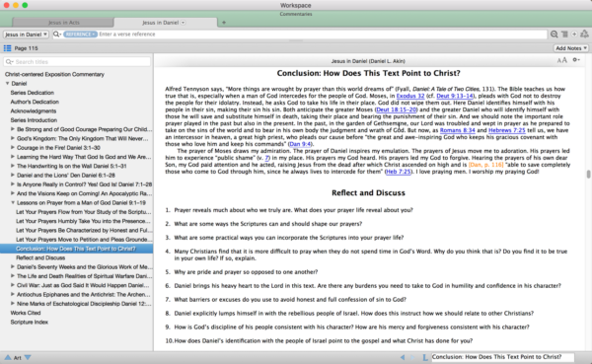Click the status bar go-to text field
Viewport: 592px width, 364px height.
pyautogui.click(x=502, y=357)
